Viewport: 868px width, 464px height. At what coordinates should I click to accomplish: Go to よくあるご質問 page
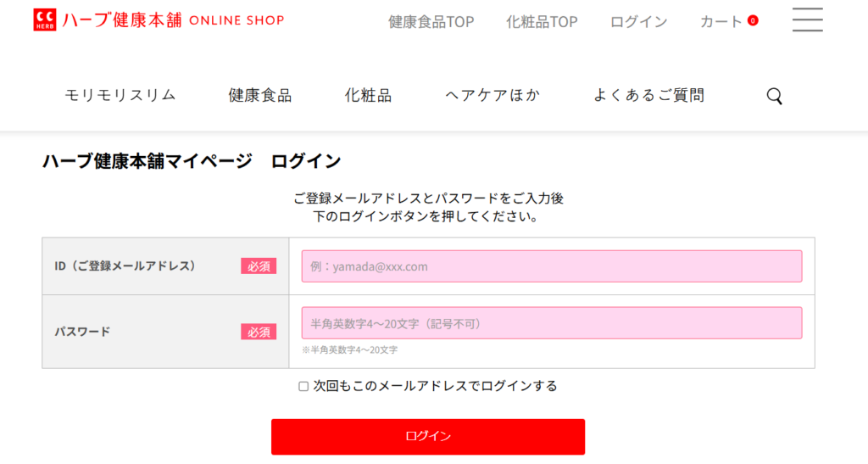pyautogui.click(x=648, y=95)
